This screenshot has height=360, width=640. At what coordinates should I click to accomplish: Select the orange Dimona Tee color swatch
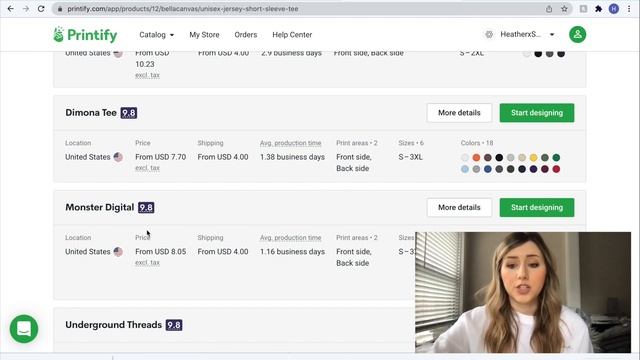coord(476,158)
